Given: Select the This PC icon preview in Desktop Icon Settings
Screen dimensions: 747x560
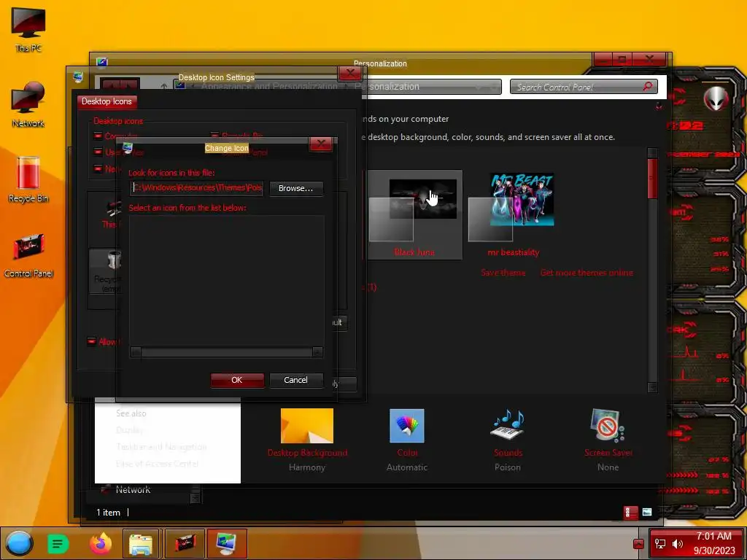Looking at the screenshot, I should point(113,214).
